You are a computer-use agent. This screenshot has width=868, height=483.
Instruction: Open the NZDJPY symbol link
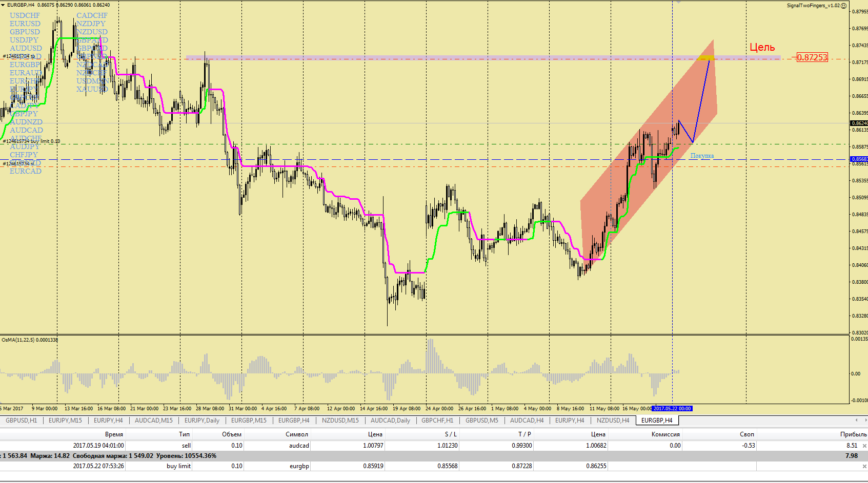pos(91,24)
